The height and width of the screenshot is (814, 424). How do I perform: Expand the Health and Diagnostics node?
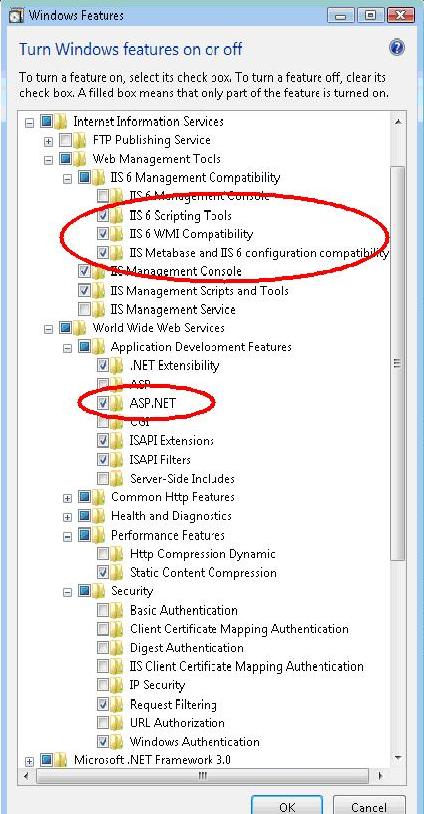(67, 517)
